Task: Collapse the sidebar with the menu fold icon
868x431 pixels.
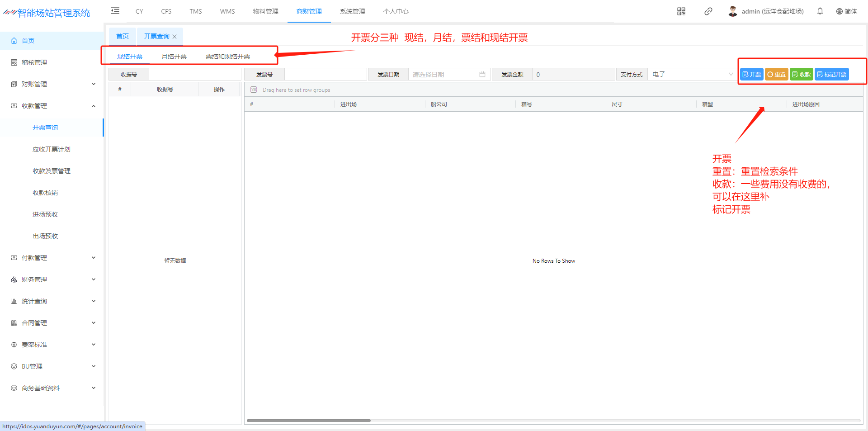Action: pyautogui.click(x=115, y=11)
